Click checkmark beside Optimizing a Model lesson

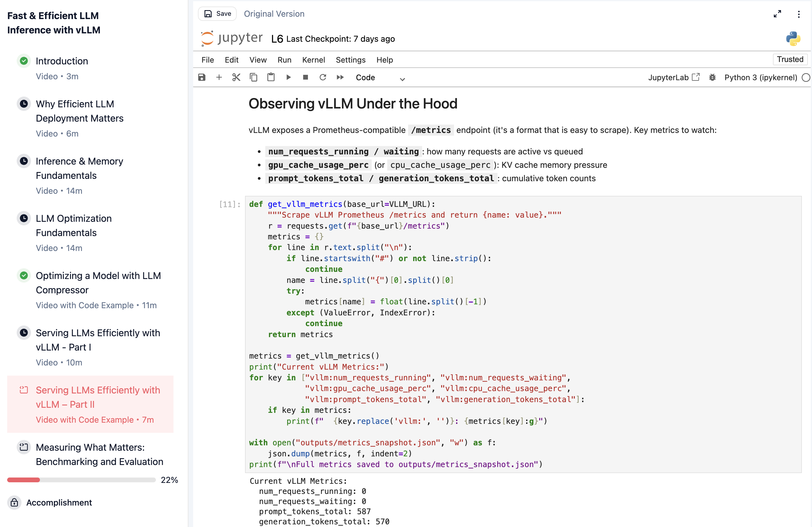[x=24, y=275]
